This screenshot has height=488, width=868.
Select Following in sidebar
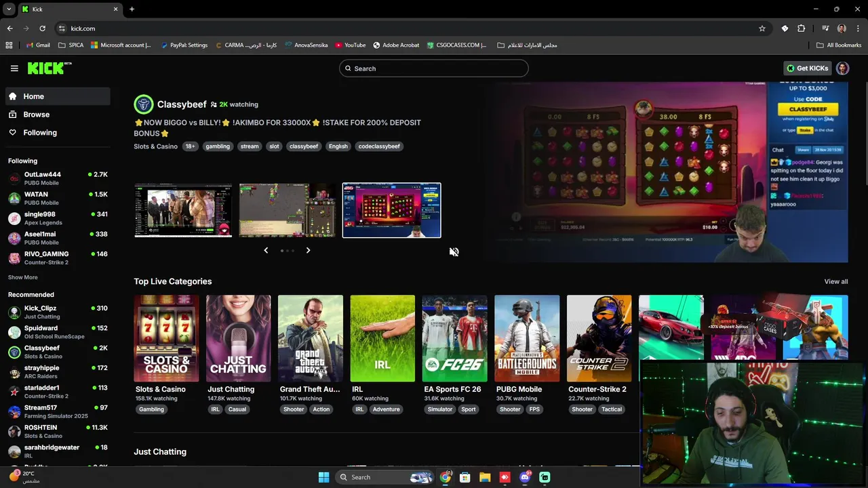point(58,133)
